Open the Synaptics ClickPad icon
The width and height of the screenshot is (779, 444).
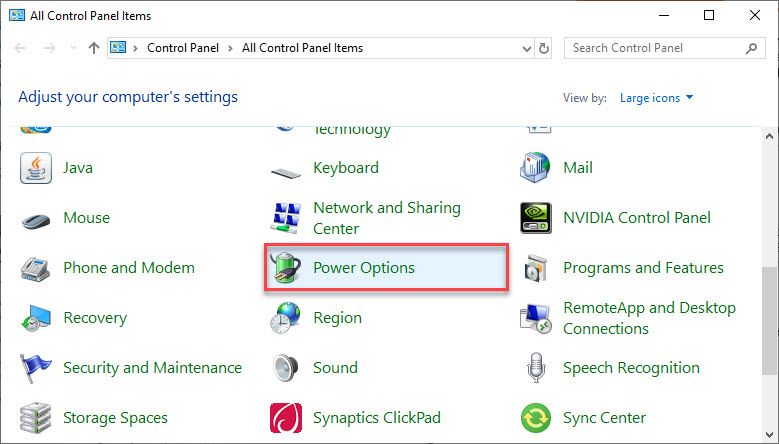286,418
